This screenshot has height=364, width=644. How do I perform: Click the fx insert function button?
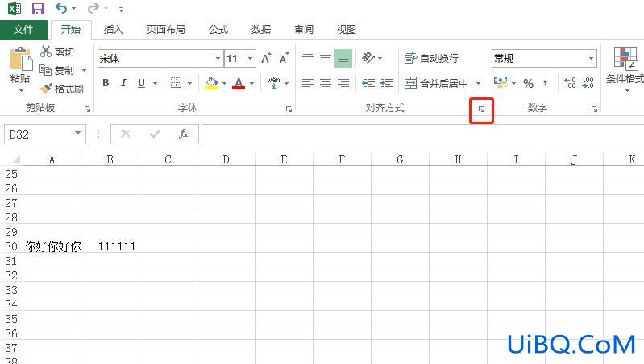coord(184,134)
